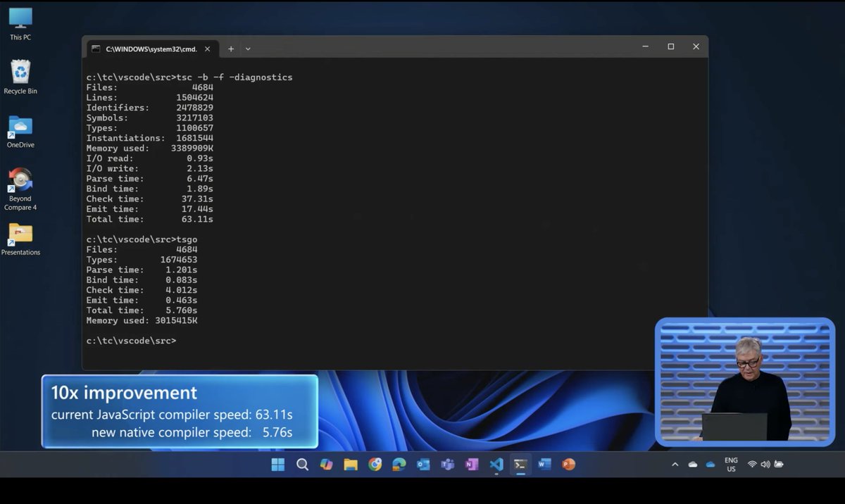Open File Explorer from the taskbar
The width and height of the screenshot is (845, 504).
tap(351, 465)
